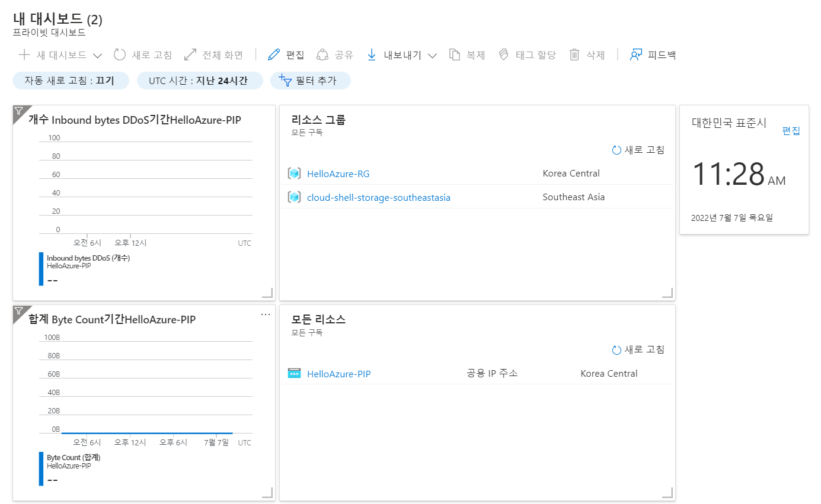The width and height of the screenshot is (821, 504).
Task: Open the Byte Count tile ellipsis menu
Action: point(266,314)
